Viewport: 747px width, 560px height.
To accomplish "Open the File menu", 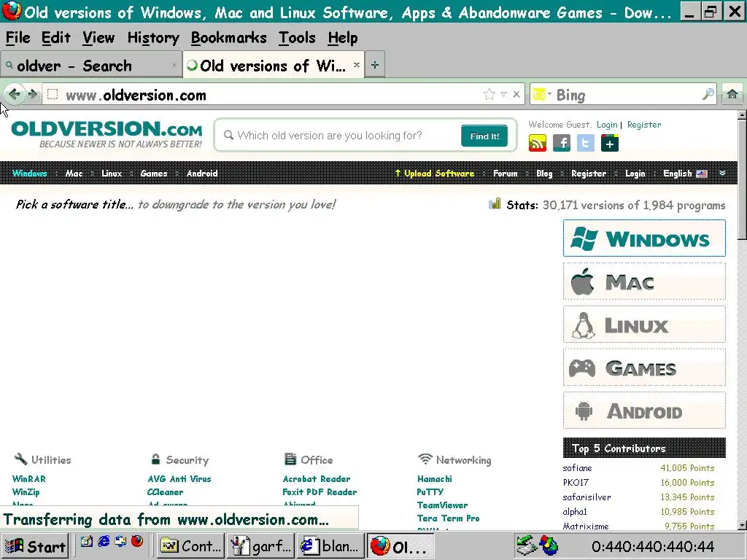I will coord(18,37).
